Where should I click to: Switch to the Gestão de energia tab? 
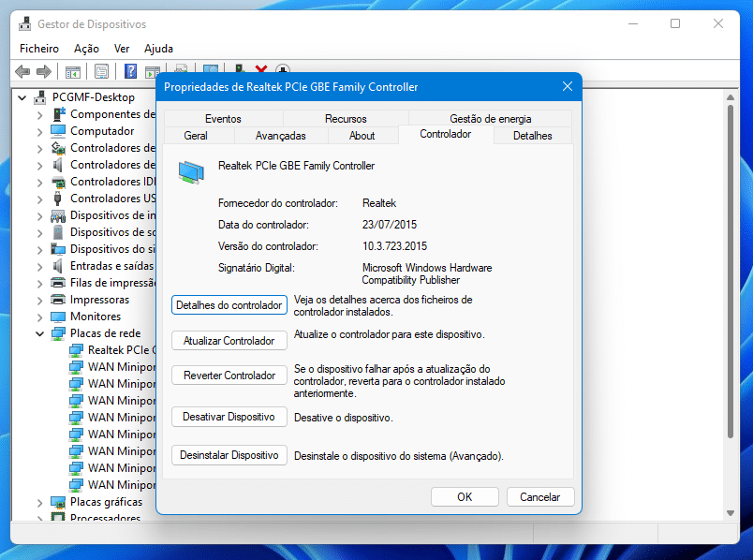click(x=491, y=118)
